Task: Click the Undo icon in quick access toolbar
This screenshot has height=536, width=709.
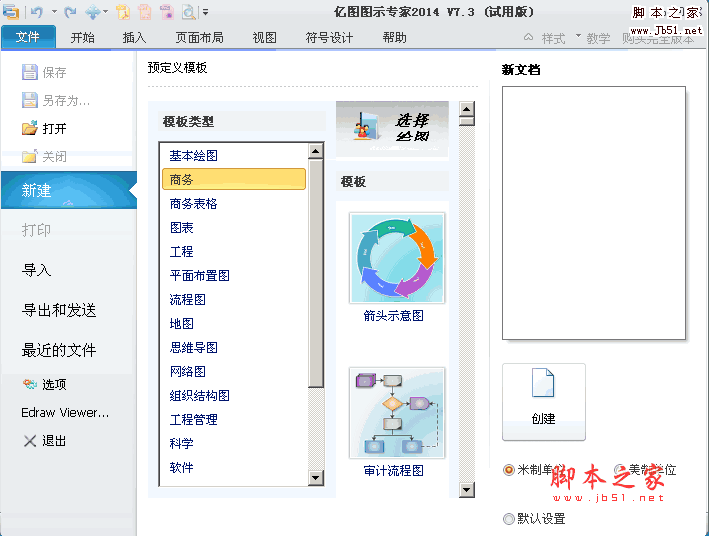Action: (37, 12)
